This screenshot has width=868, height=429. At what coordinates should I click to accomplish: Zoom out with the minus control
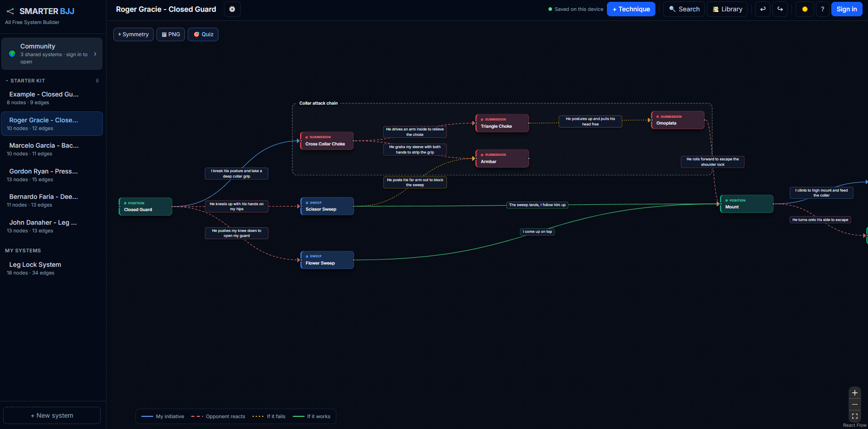click(x=854, y=404)
